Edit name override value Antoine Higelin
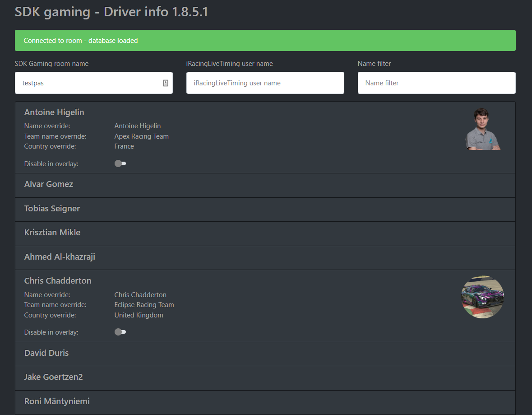 [138, 126]
